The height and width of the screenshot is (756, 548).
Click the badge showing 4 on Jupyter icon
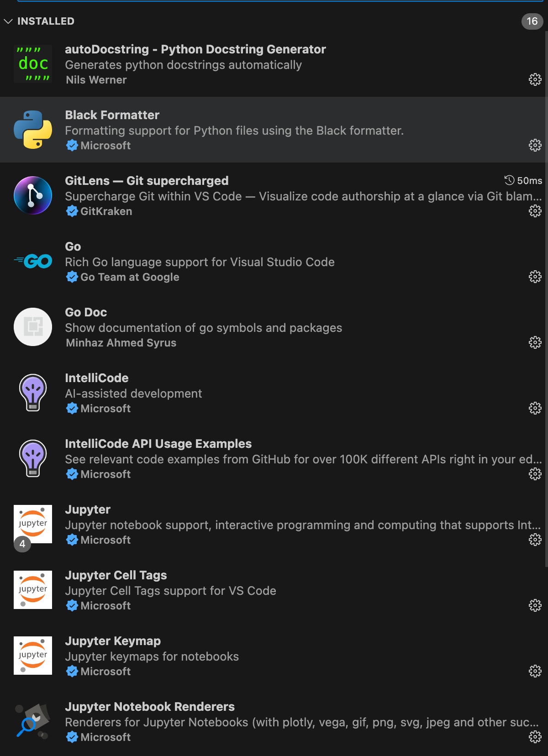click(22, 544)
